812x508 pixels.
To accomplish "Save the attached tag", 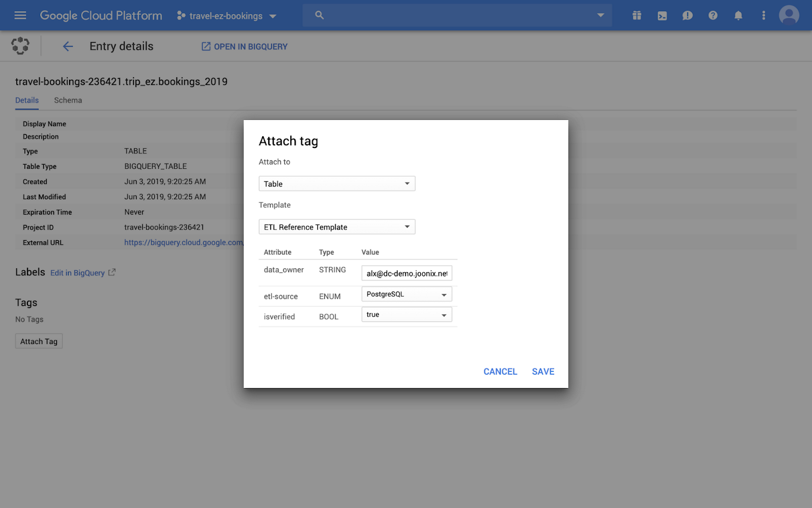I will tap(543, 371).
